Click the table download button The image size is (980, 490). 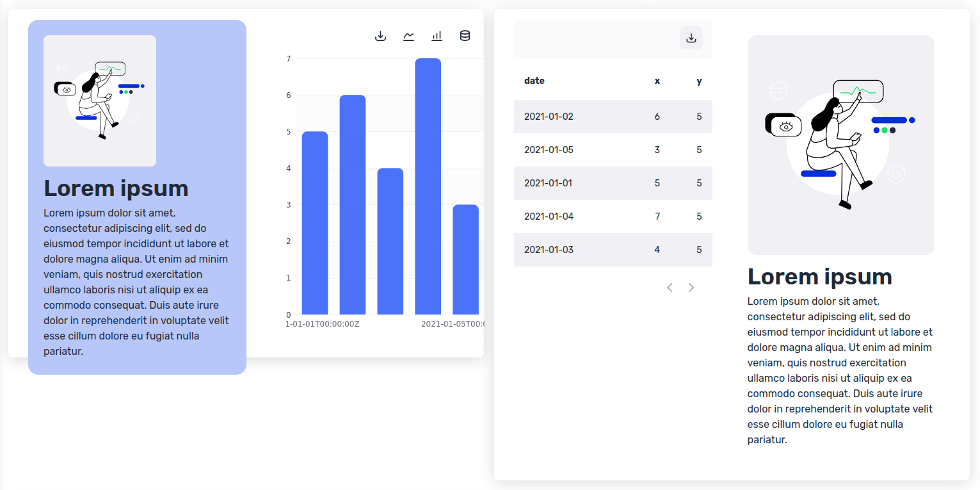pyautogui.click(x=691, y=38)
